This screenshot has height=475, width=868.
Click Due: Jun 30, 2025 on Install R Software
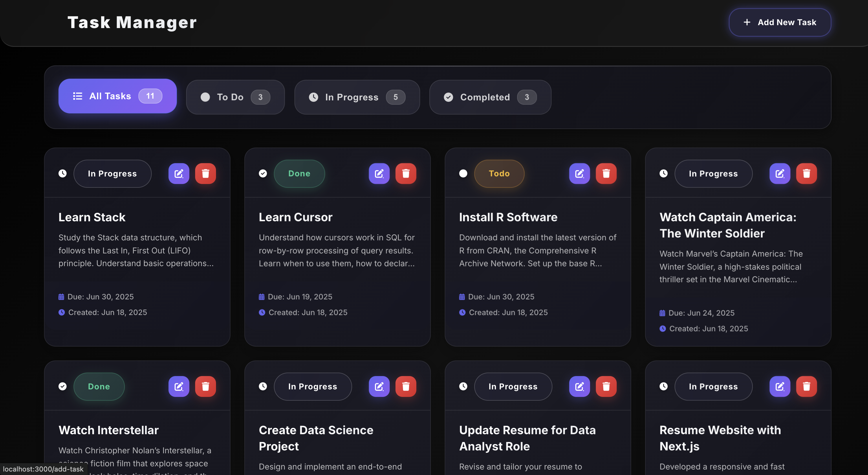tap(497, 297)
